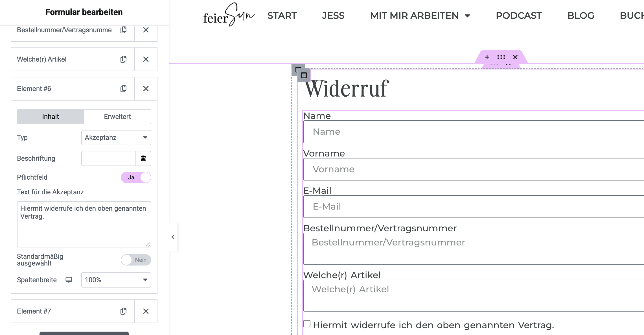Click responsive device icon near Spaltenbreite
Viewport: 644px width, 335px height.
pos(69,280)
